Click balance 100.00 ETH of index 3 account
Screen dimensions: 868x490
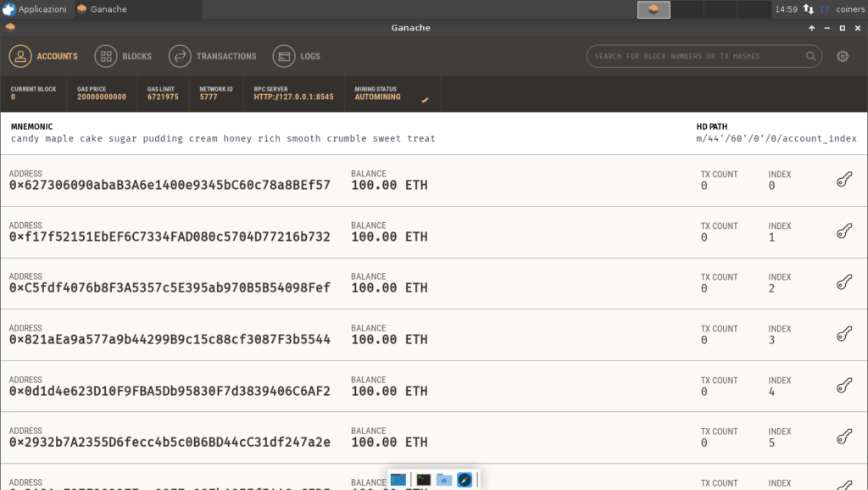(x=389, y=339)
